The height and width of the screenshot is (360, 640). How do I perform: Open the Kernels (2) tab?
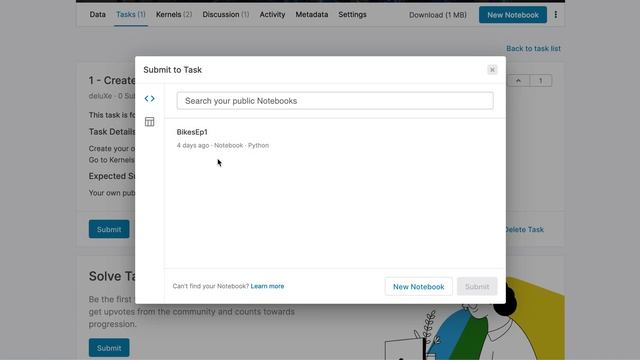[x=174, y=14]
